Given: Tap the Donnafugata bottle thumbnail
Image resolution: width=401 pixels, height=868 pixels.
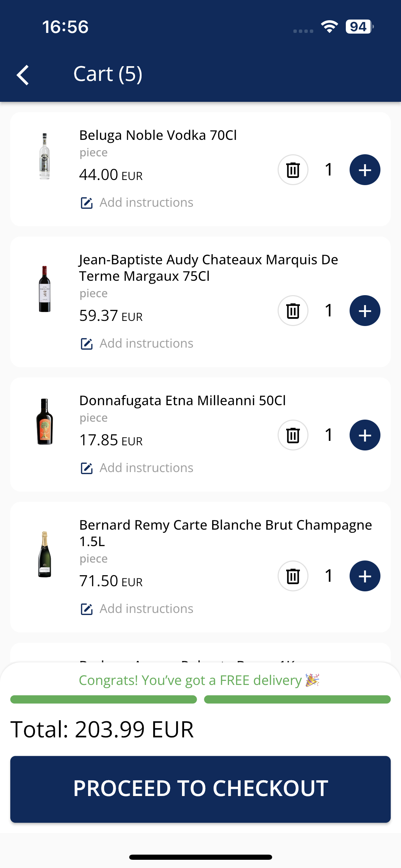Looking at the screenshot, I should [45, 422].
